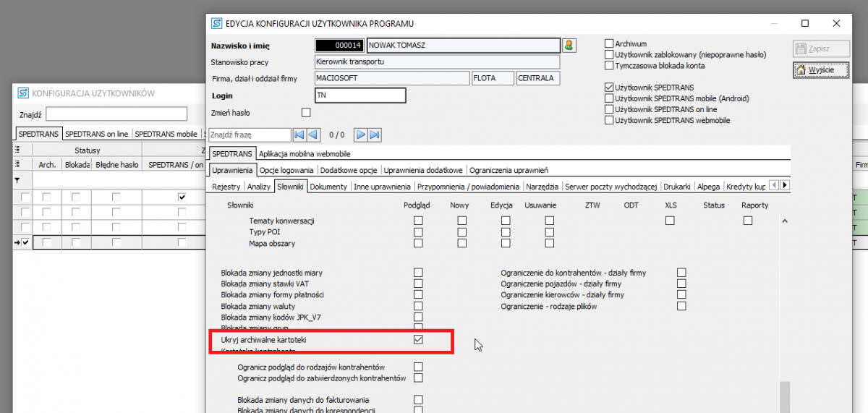The image size is (868, 413).
Task: Uncheck Użytkownik SPEDTRANS checkbox
Action: pyautogui.click(x=609, y=88)
